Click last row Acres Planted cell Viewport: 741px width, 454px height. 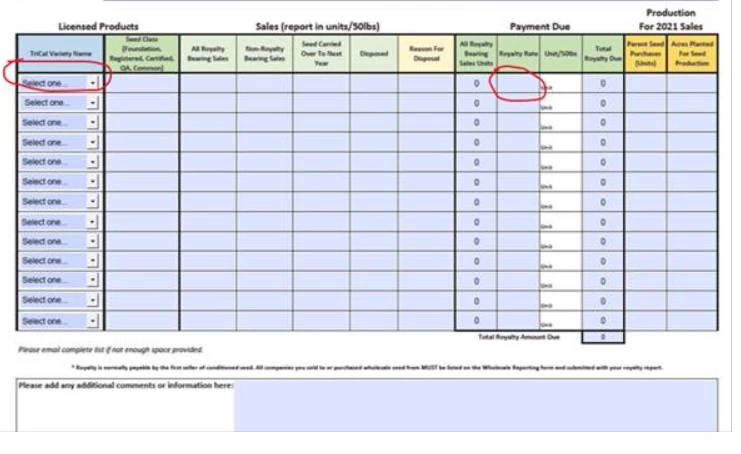click(692, 321)
